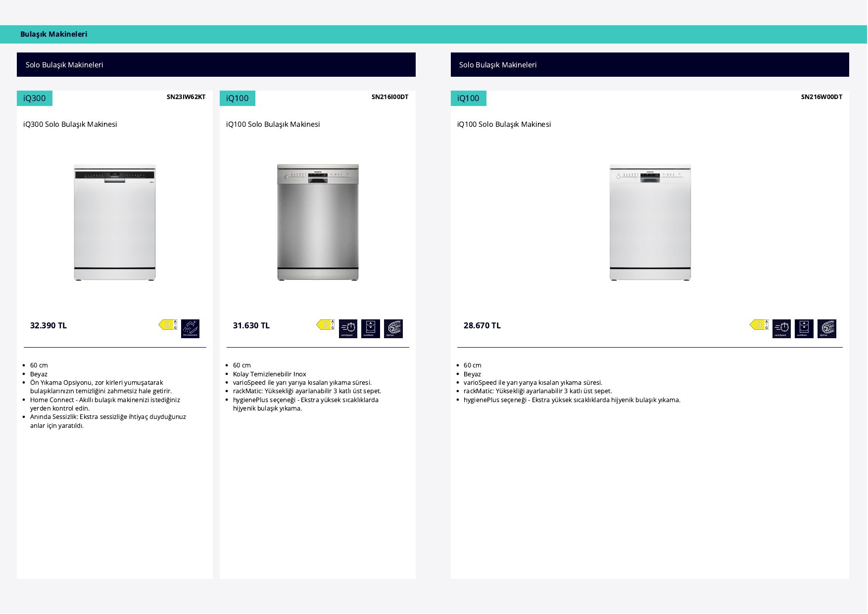Open the iQ300 Solo Bulaşık Makinesi title
Image resolution: width=868 pixels, height=614 pixels.
[70, 124]
